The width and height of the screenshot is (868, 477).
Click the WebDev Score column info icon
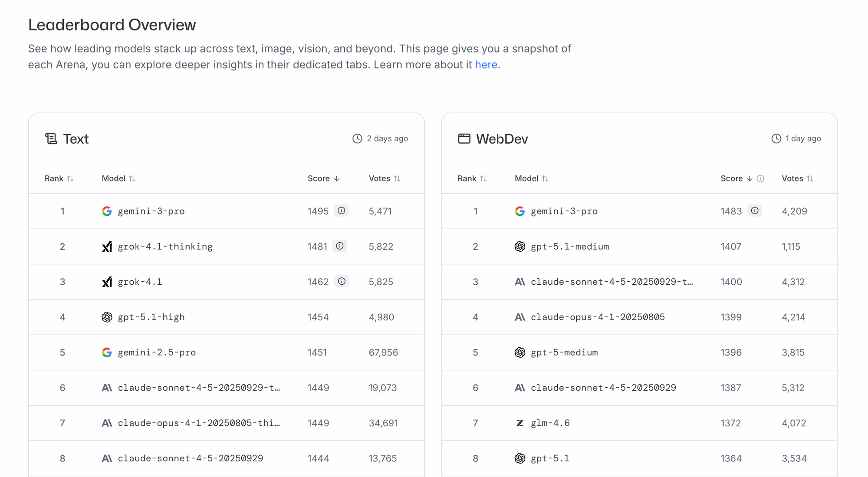point(760,179)
